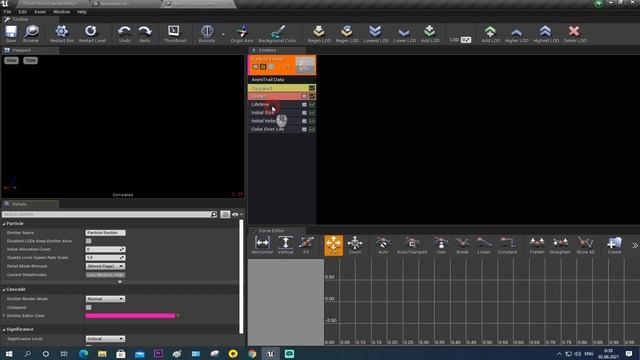Toggle the Spawn module enabled checkbox

(304, 96)
